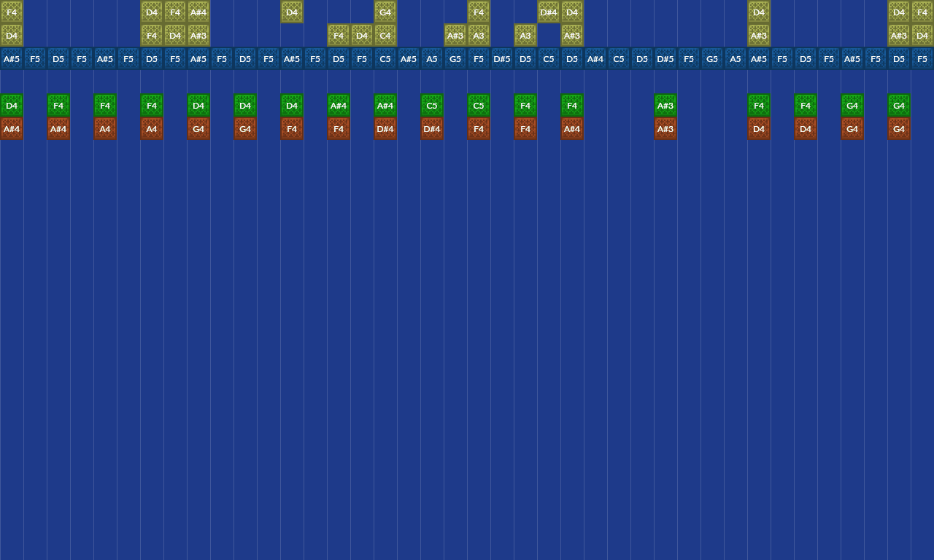Viewport: 934px width, 560px height.
Task: Click the leftmost red A4 note block
Action: coord(105,129)
